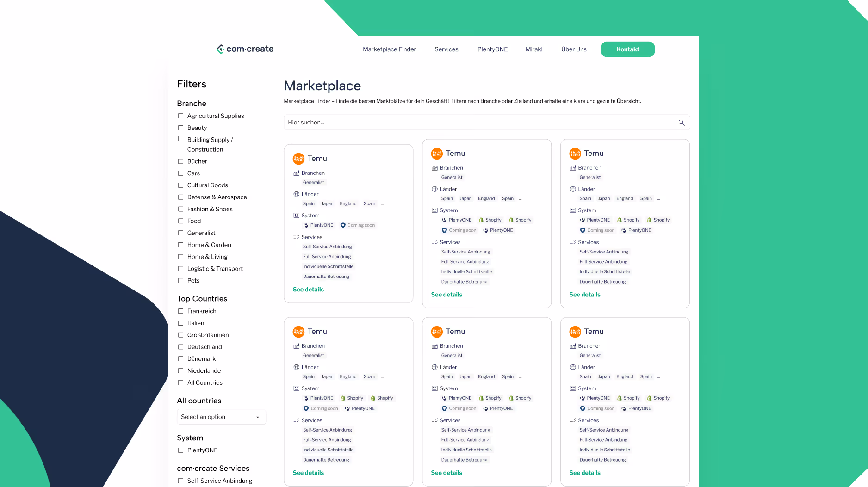Toggle Fashion & Shoes checkbox
This screenshot has width=868, height=487.
(181, 209)
